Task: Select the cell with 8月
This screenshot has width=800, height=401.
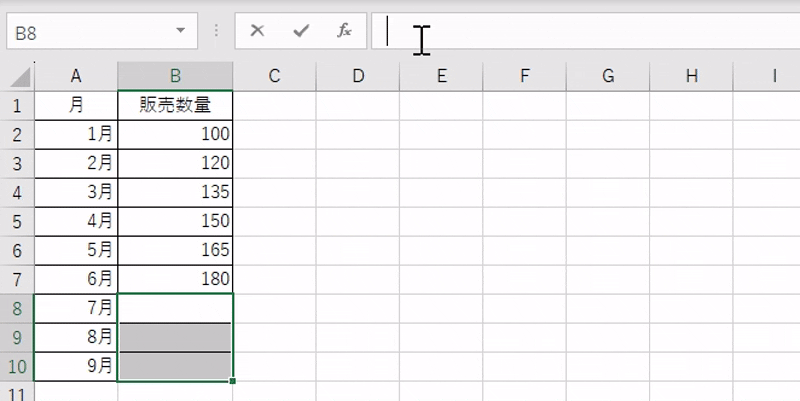Action: [76, 338]
